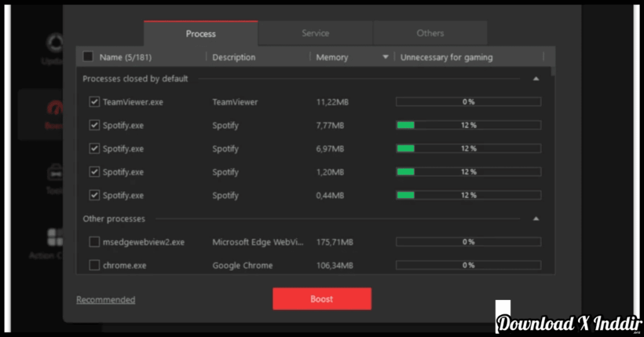Click the Google Chrome description cell

point(242,265)
